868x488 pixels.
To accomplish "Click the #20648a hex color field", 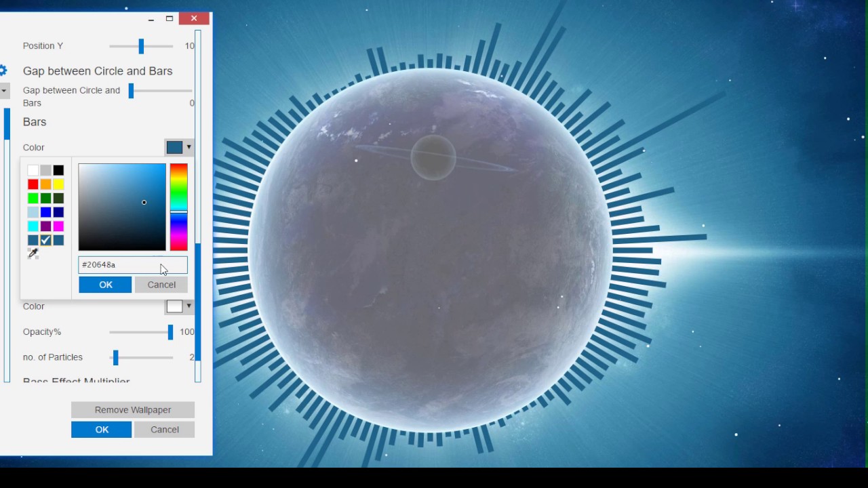I will click(x=133, y=265).
